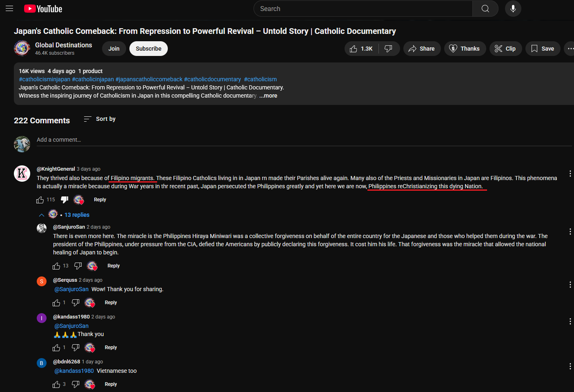Viewport: 574px width, 392px height.
Task: Send a Thanks donation
Action: [465, 49]
